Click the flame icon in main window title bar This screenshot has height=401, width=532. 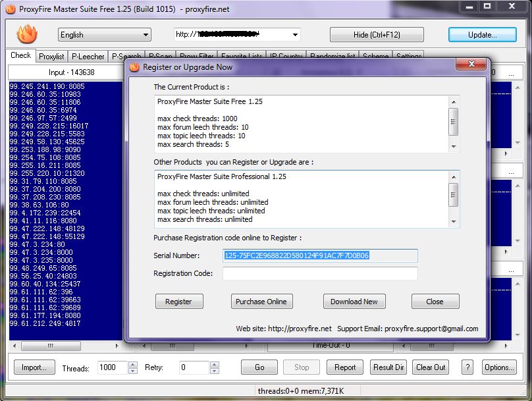pyautogui.click(x=11, y=9)
